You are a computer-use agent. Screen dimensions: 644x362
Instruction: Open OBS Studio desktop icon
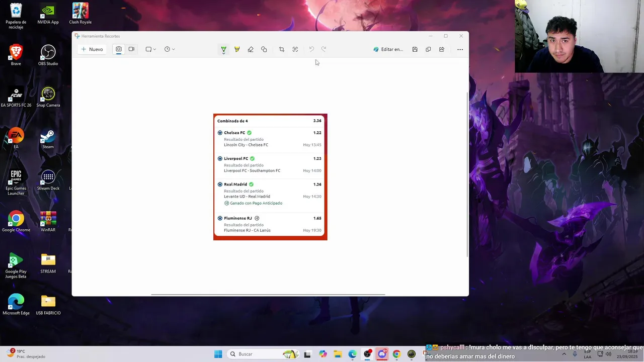coord(48,55)
